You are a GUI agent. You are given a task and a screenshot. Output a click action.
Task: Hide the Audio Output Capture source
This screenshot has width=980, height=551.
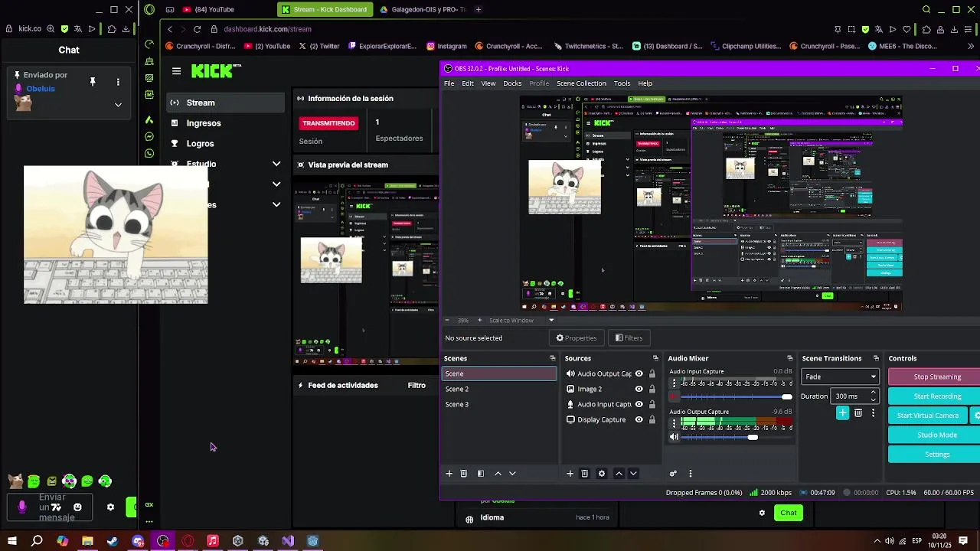639,374
